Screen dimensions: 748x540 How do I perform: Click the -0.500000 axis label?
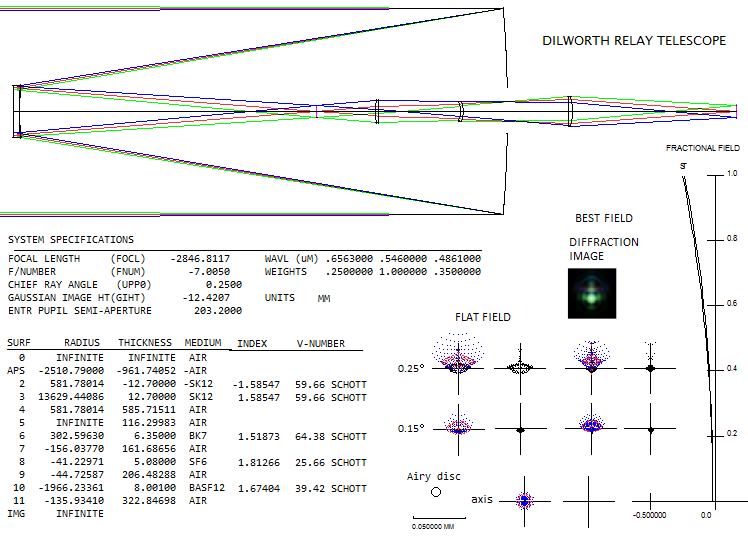(x=650, y=515)
